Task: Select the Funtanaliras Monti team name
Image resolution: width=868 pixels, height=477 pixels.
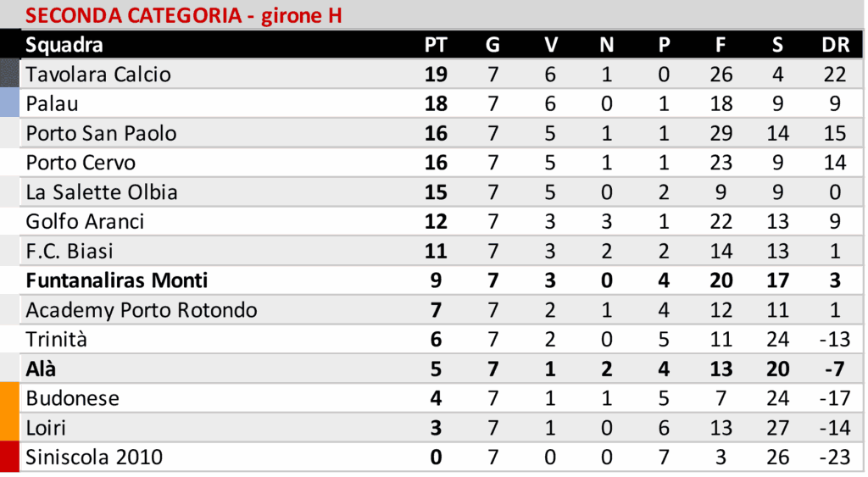Action: [117, 280]
